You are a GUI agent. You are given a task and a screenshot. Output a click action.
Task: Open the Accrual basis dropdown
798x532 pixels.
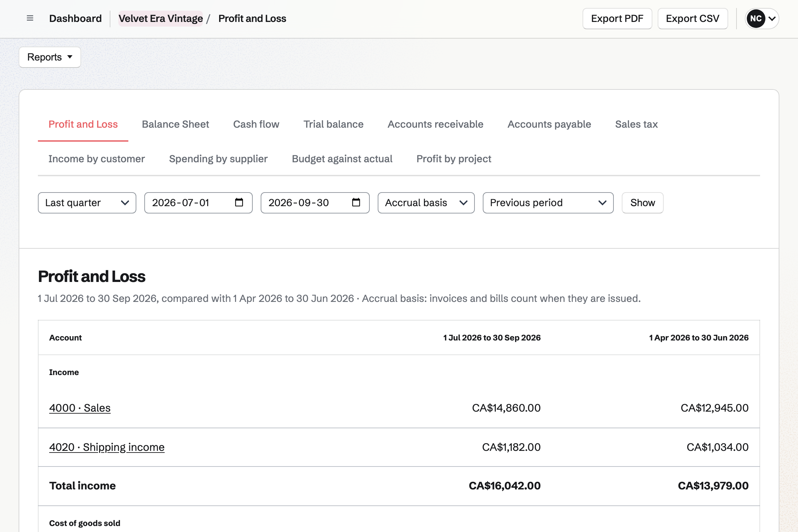pos(426,203)
